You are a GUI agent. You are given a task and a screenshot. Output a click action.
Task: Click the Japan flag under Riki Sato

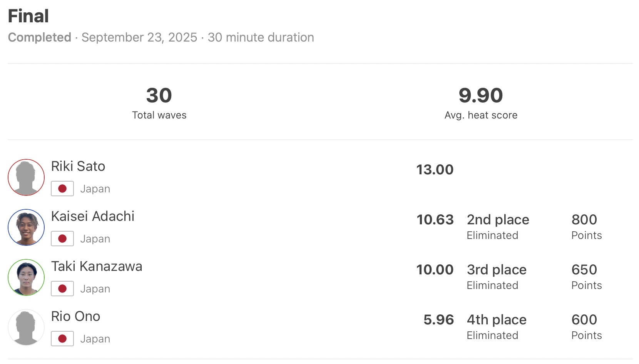pyautogui.click(x=62, y=189)
